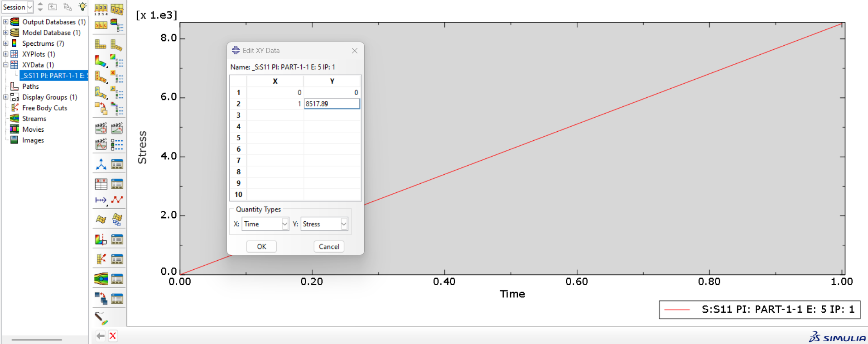Click Create XY Data icon
868x344 pixels.
pos(101,184)
